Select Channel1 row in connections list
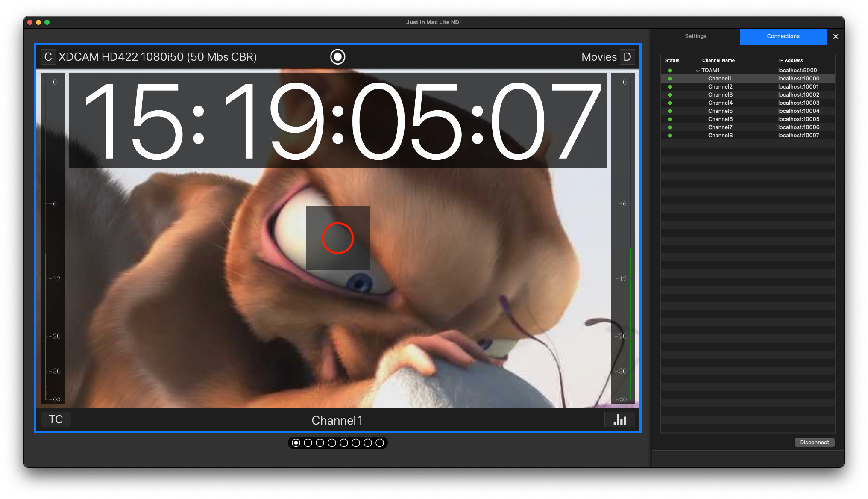 pyautogui.click(x=748, y=79)
